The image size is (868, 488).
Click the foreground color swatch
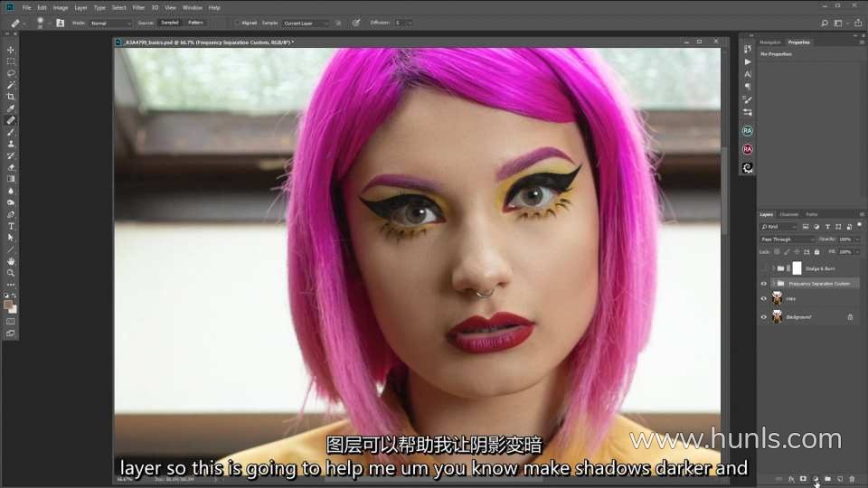coord(8,305)
